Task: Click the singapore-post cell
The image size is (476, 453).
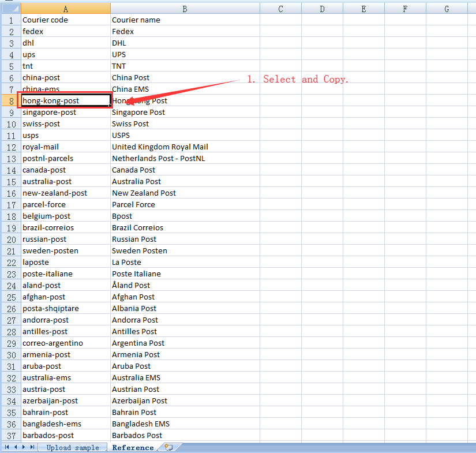Action: 65,112
